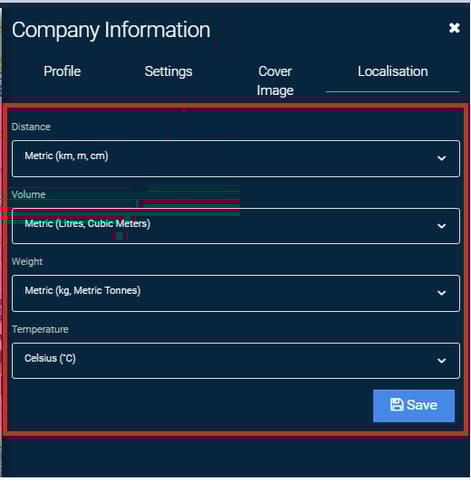Click the chevron arrow in Temperature dropdown
Image resolution: width=471 pixels, height=481 pixels.
442,361
